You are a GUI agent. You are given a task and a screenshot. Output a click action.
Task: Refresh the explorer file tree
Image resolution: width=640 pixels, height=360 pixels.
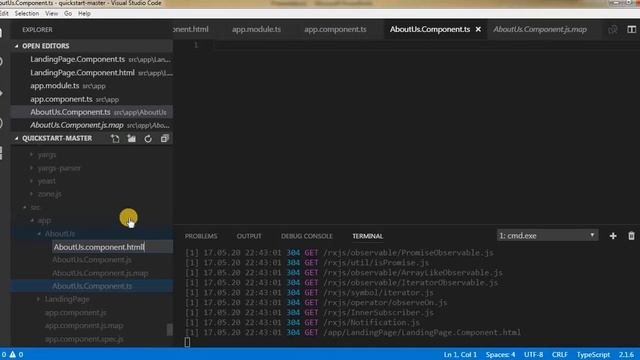148,139
